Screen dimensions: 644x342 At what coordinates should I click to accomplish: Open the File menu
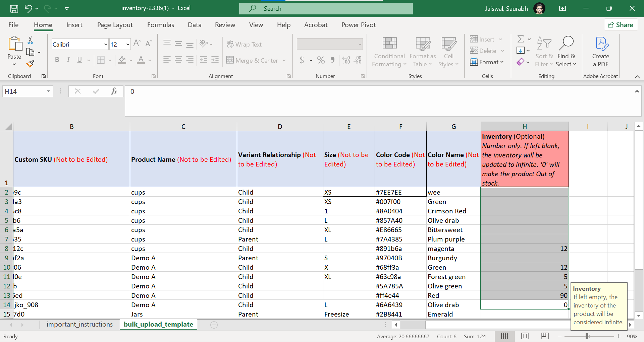(13, 25)
